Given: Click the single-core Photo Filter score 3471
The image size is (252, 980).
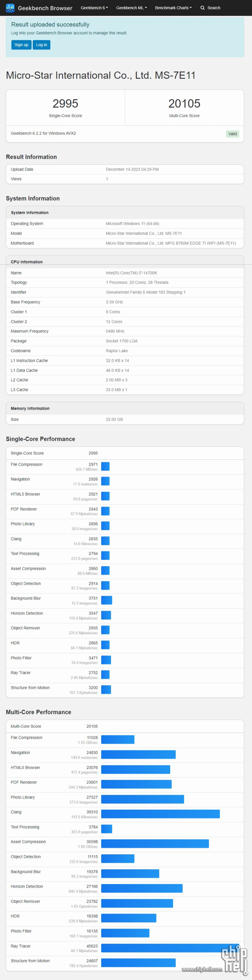Looking at the screenshot, I should pyautogui.click(x=93, y=658).
